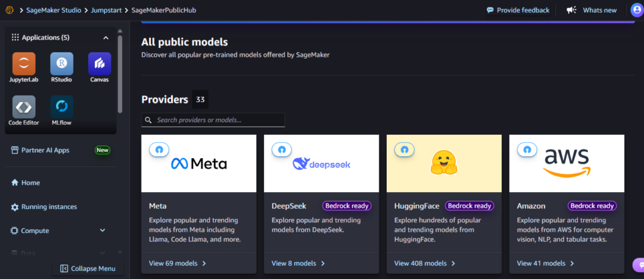Click the Whats new megaphone icon
Image resolution: width=644 pixels, height=279 pixels.
pyautogui.click(x=571, y=10)
